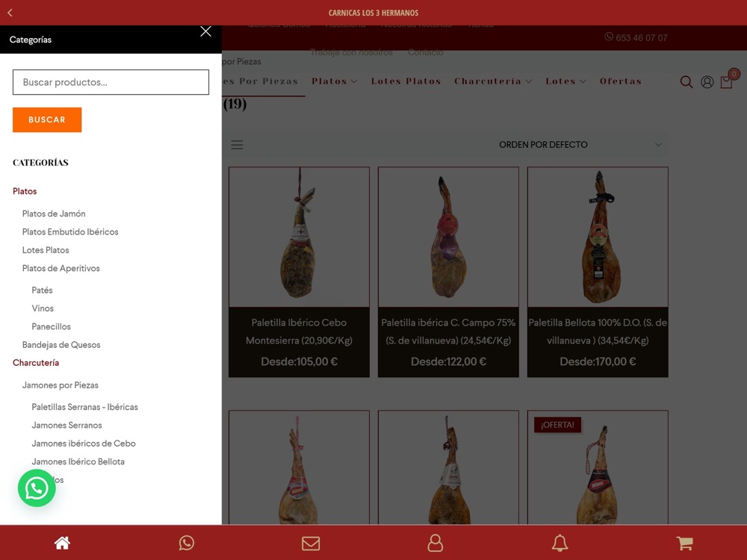Viewport: 747px width, 560px height.
Task: Open the account icon in site header
Action: [707, 82]
